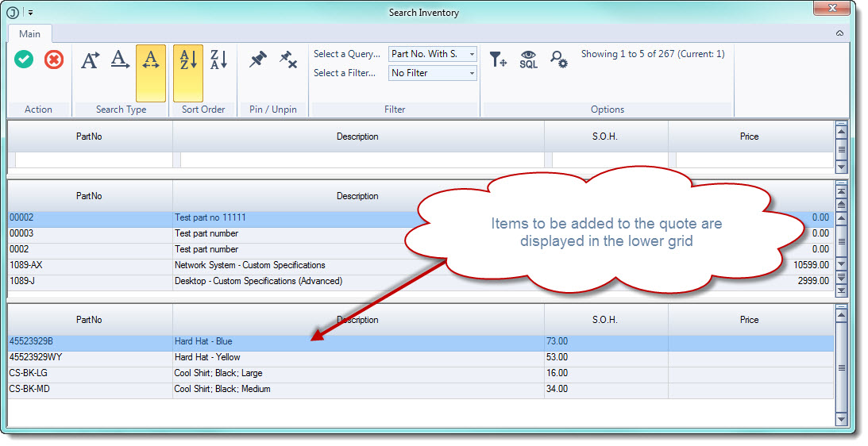Click the PartNo filter input box
This screenshot has width=868, height=446.
click(x=95, y=160)
